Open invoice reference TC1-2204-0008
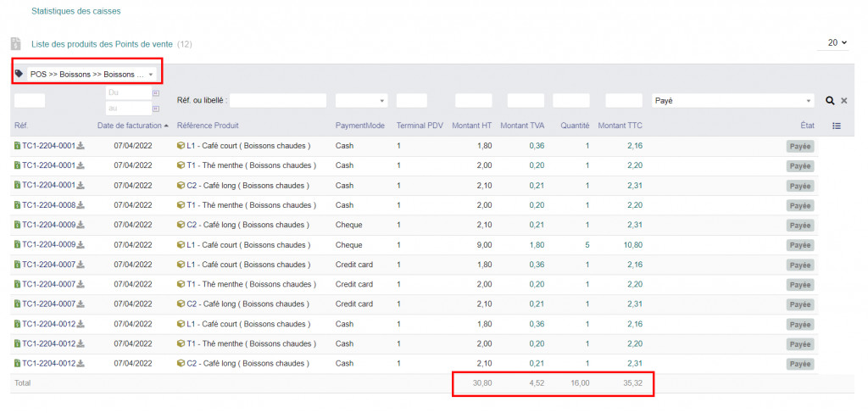 point(49,205)
